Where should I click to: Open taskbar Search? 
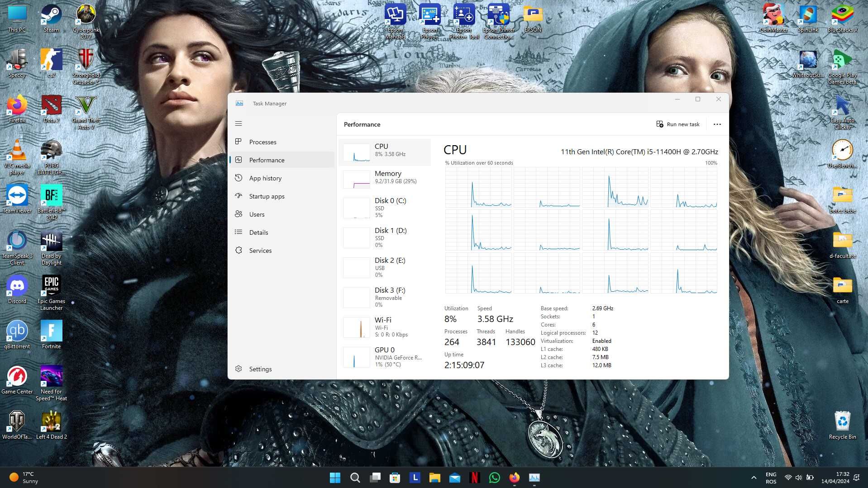[355, 478]
